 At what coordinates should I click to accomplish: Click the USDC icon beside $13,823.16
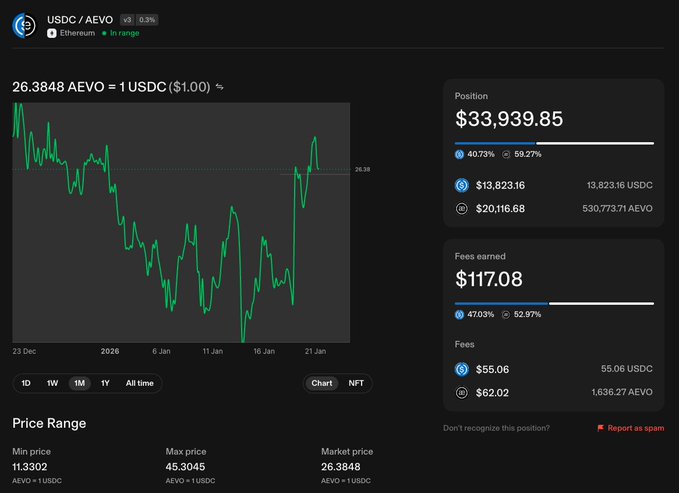click(462, 185)
